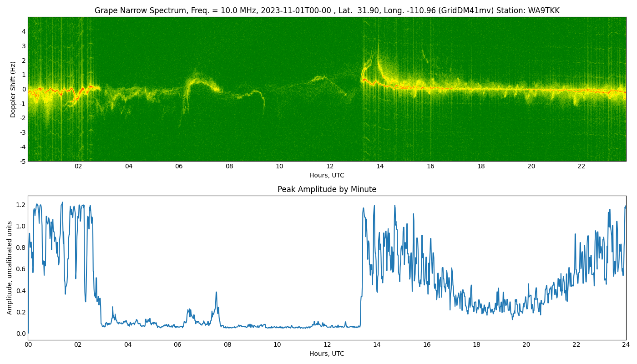The image size is (637, 364).
Task: Select the 24 hour tick on amplitude plot
Action: (x=626, y=345)
